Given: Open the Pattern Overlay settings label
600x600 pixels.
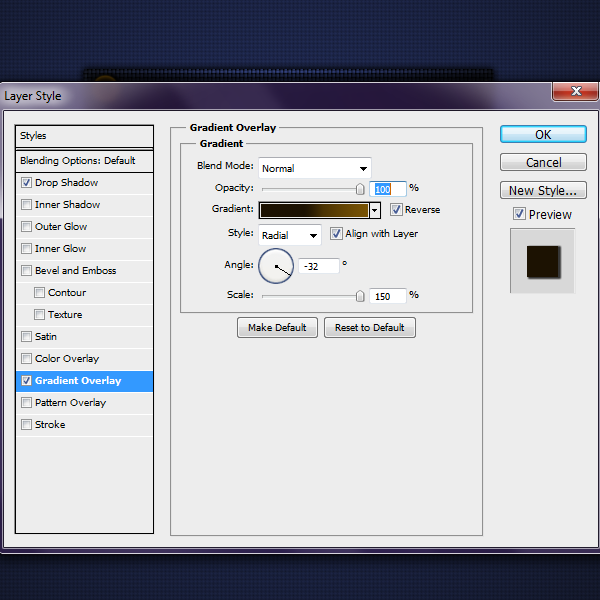Looking at the screenshot, I should click(x=70, y=403).
